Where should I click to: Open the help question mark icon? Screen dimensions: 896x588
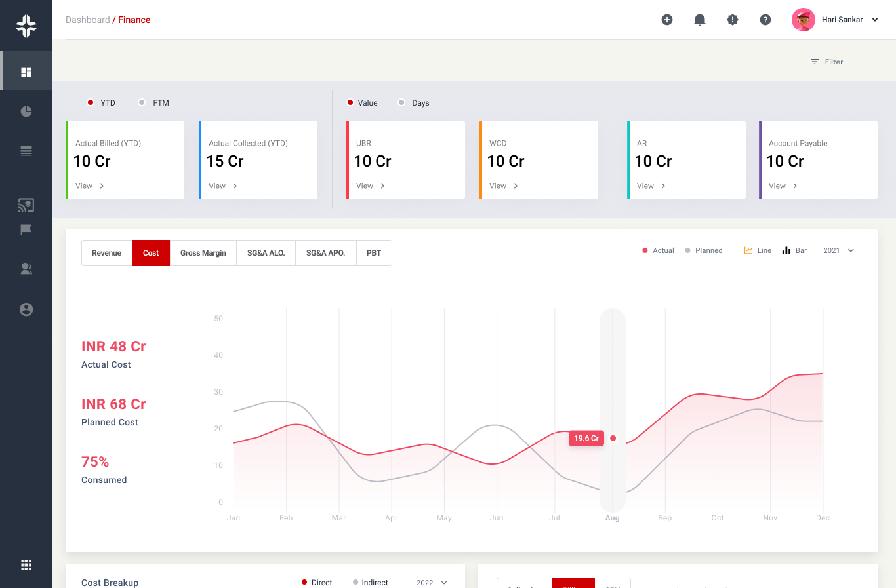coord(765,20)
